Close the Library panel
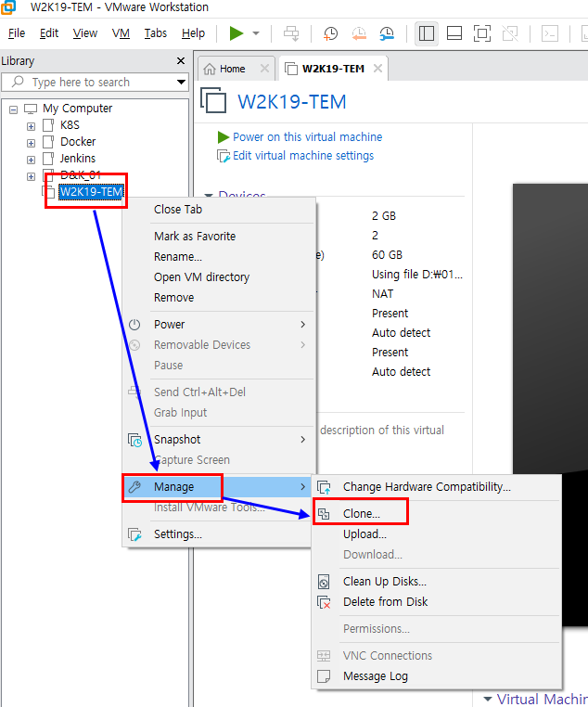The height and width of the screenshot is (707, 588). (x=181, y=61)
